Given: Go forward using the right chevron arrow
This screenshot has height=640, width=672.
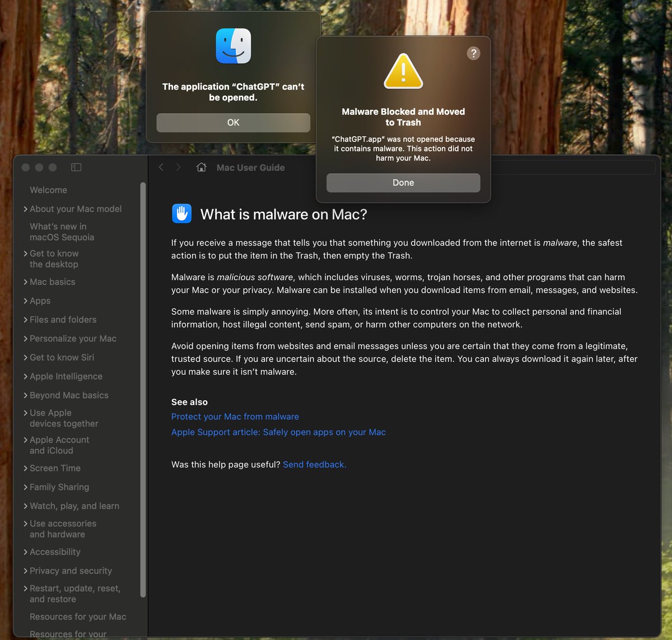Looking at the screenshot, I should [x=179, y=168].
